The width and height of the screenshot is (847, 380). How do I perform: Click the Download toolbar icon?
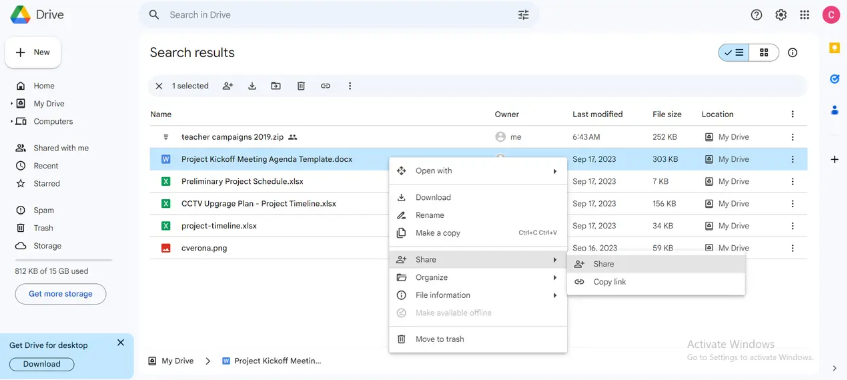click(252, 86)
